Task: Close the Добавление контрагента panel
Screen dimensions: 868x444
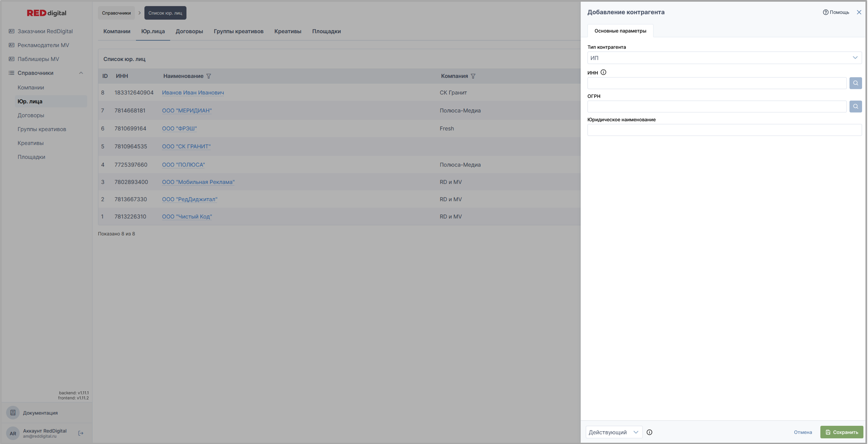Action: 859,12
